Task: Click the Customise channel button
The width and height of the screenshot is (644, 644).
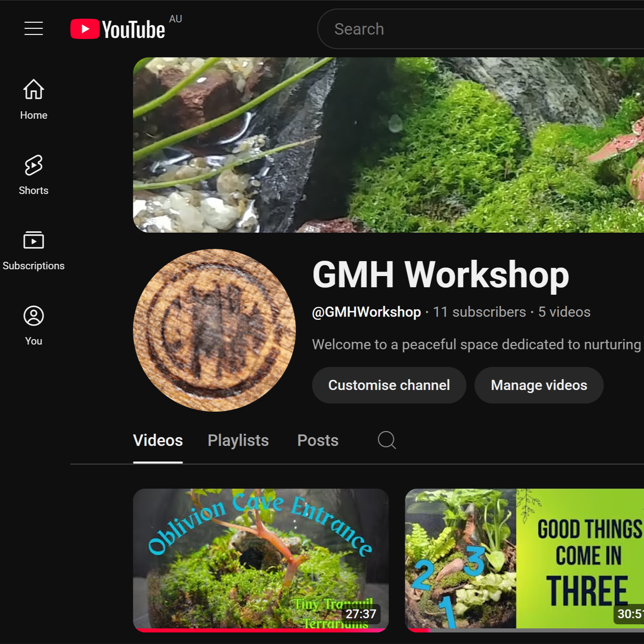Action: pyautogui.click(x=389, y=385)
